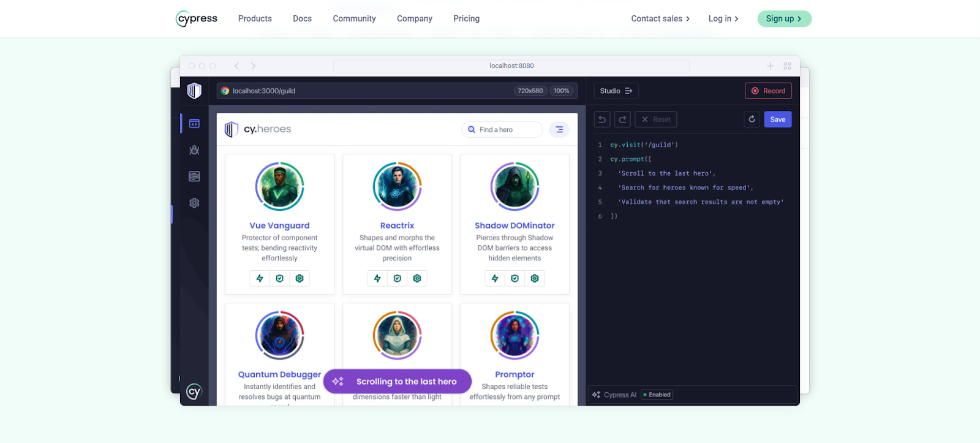The height and width of the screenshot is (443, 980).
Task: Select the cy logo at sidebar bottom
Action: (x=194, y=392)
